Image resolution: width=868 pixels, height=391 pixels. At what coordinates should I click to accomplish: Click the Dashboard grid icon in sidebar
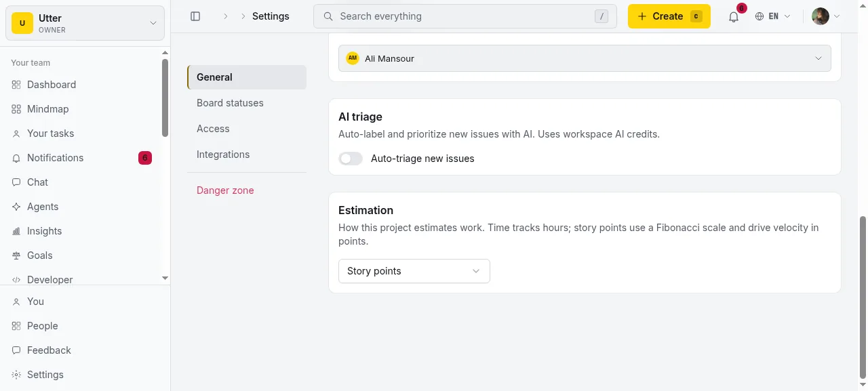(16, 85)
